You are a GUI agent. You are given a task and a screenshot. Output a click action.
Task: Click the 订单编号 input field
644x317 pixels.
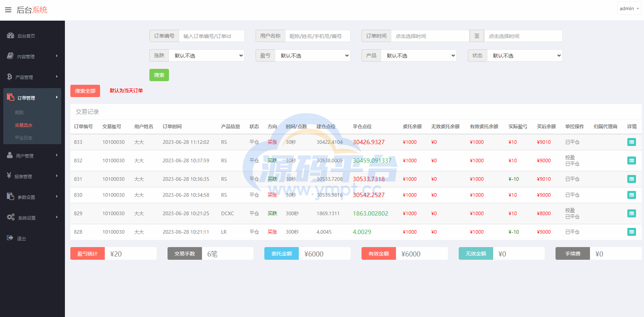(211, 36)
